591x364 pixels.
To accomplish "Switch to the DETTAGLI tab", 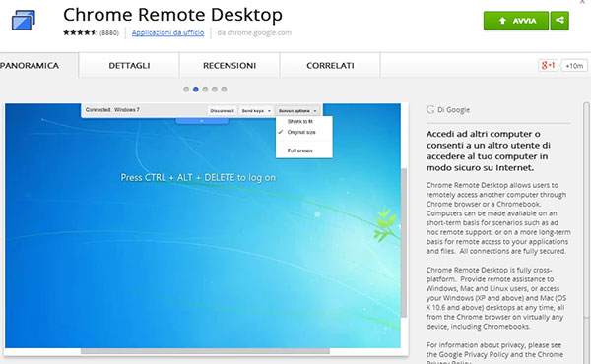I will (129, 66).
